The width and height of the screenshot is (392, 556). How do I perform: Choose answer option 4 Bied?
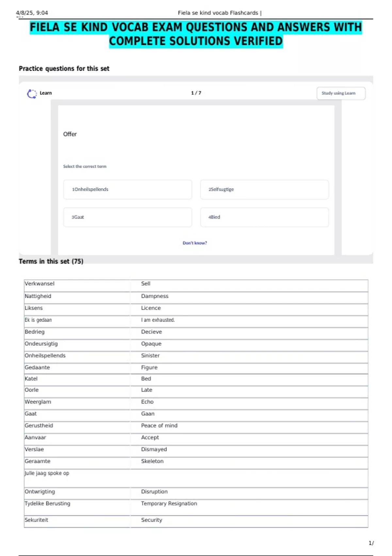pyautogui.click(x=264, y=217)
